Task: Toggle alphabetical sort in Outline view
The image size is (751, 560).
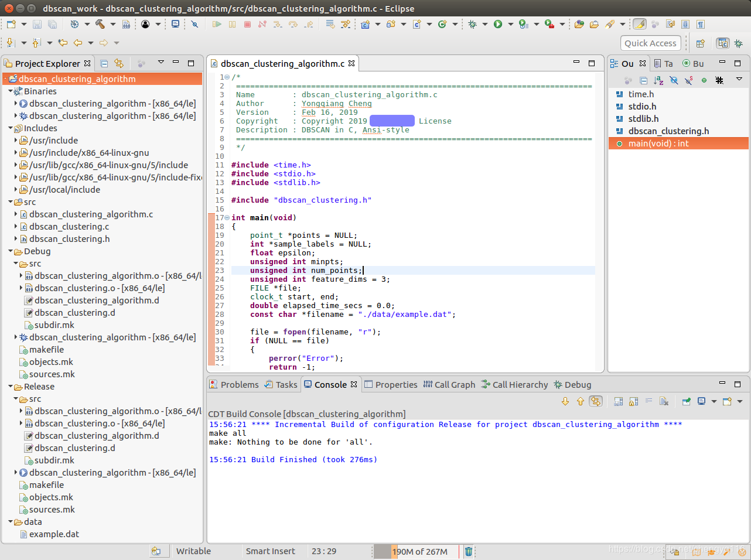Action: click(658, 80)
